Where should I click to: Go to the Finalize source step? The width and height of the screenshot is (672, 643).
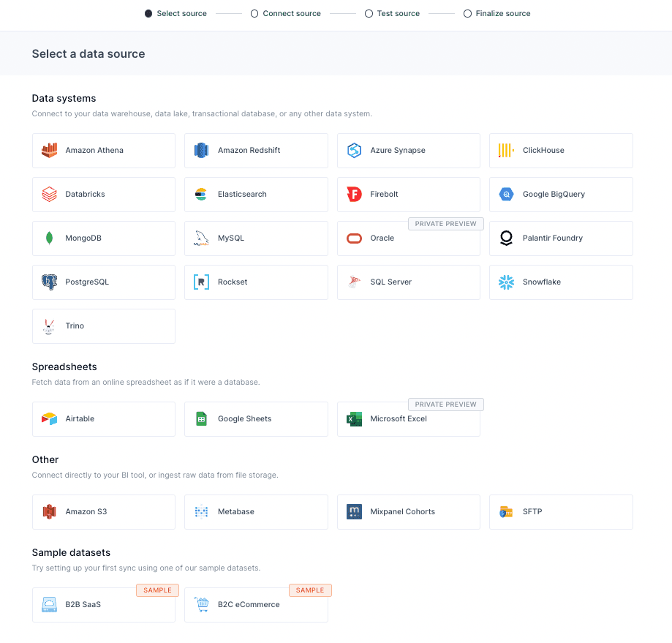click(x=497, y=14)
